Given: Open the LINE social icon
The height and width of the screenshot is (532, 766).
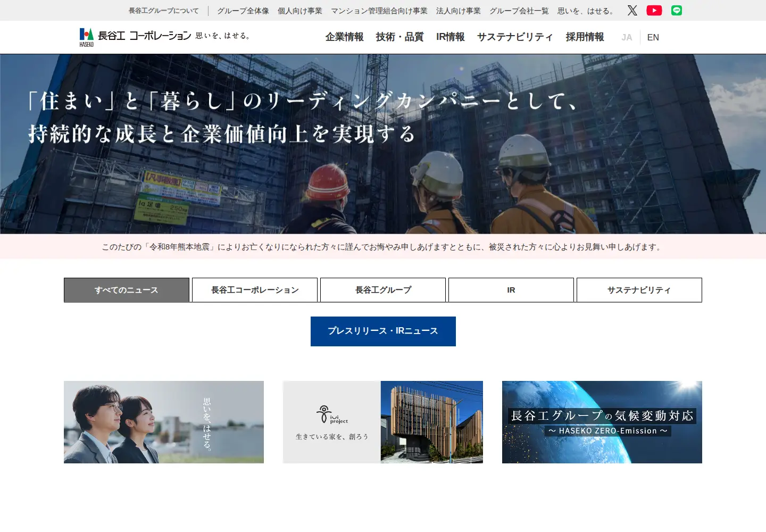Looking at the screenshot, I should [677, 11].
